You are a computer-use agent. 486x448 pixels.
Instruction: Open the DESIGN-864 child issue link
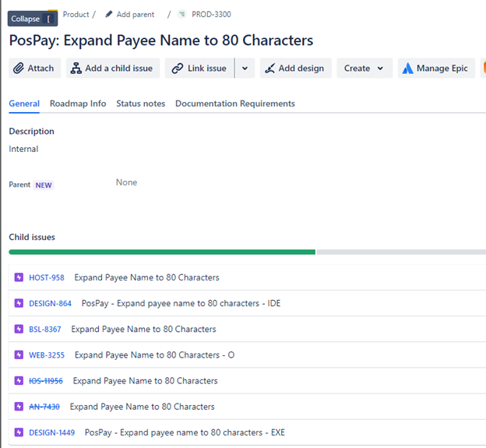50,304
